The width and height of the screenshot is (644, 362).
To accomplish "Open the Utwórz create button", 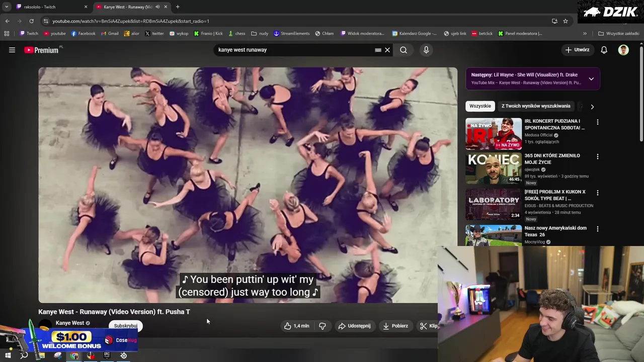I will [x=577, y=50].
